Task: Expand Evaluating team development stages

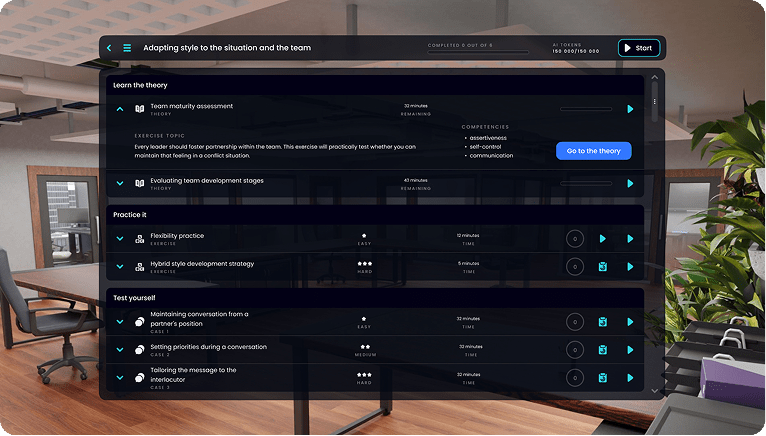Action: point(120,183)
